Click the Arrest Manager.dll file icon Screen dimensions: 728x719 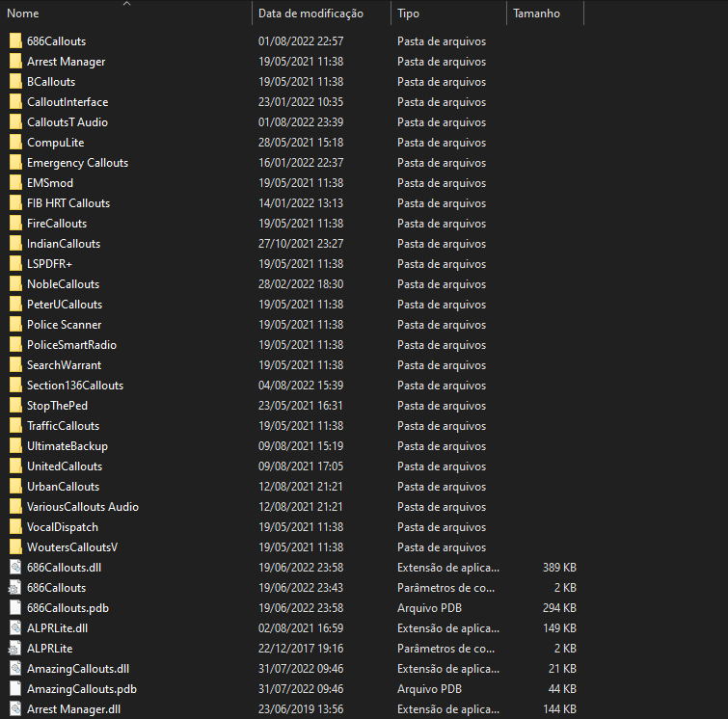point(15,708)
